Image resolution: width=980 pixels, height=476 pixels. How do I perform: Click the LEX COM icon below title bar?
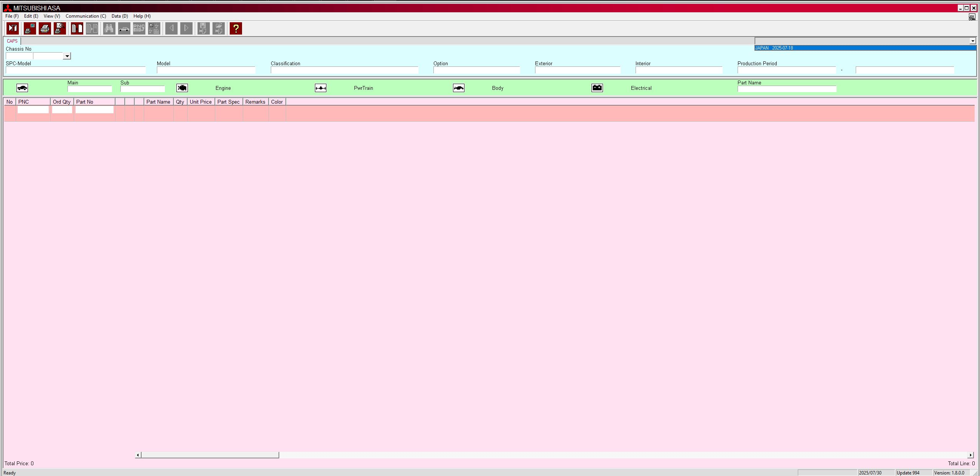tap(972, 16)
